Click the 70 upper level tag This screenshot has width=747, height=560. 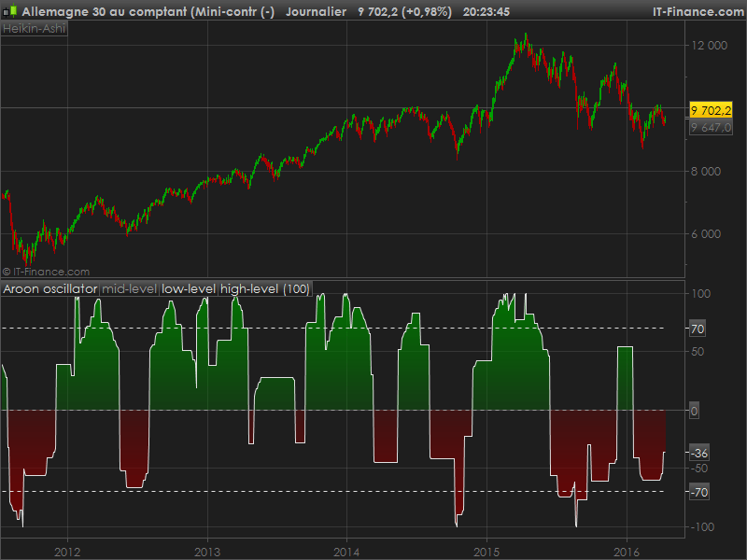pyautogui.click(x=697, y=329)
